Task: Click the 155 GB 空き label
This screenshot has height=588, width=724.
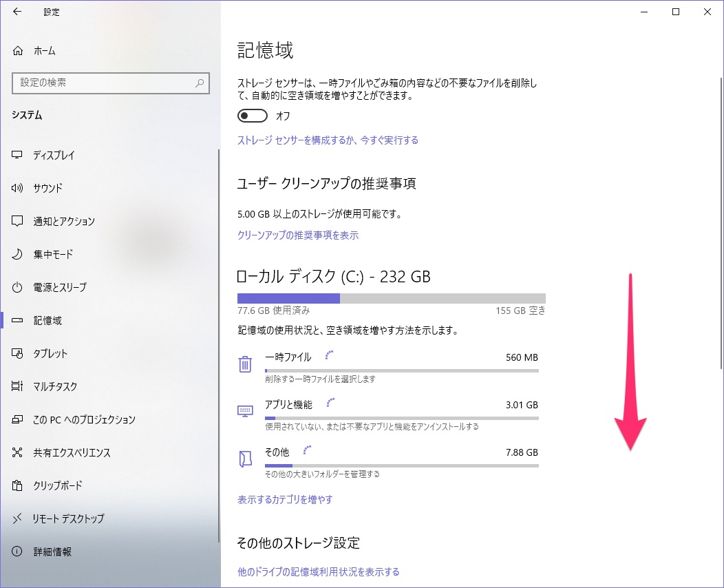Action: (x=520, y=311)
